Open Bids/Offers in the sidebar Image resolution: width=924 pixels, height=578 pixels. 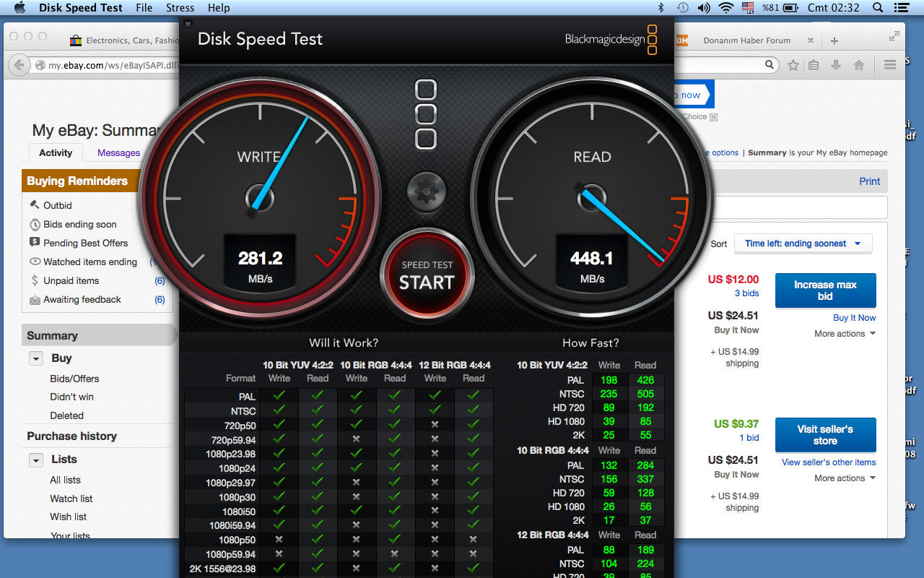pos(74,379)
